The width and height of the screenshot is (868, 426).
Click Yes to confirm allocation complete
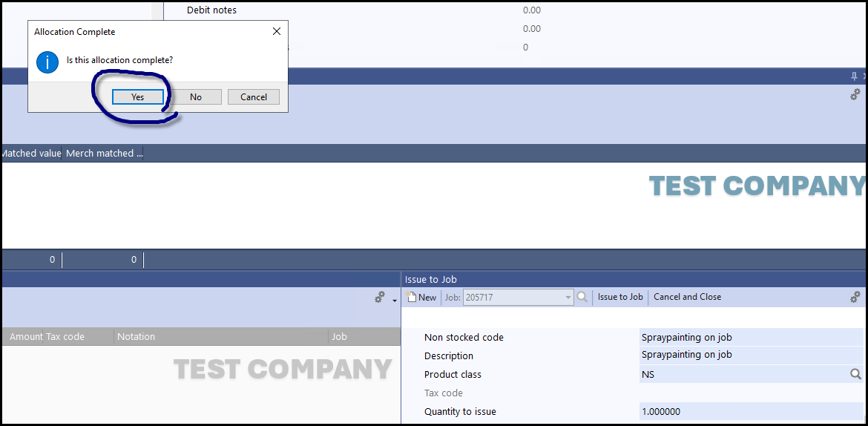(x=137, y=97)
